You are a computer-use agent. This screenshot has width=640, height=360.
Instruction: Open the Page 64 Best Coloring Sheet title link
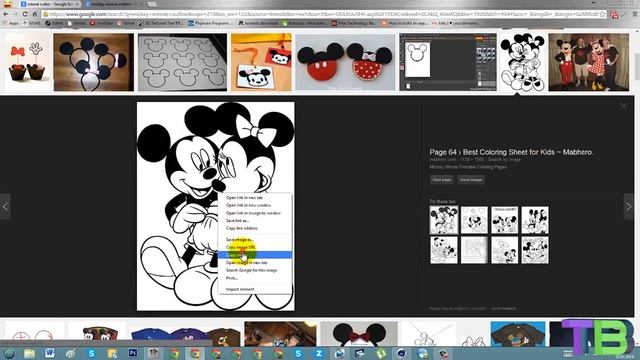tap(511, 152)
